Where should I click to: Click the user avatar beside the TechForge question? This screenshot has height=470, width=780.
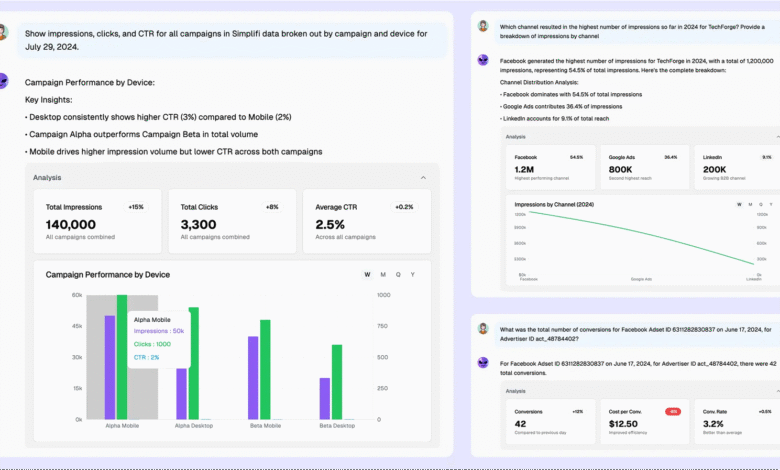[482, 26]
